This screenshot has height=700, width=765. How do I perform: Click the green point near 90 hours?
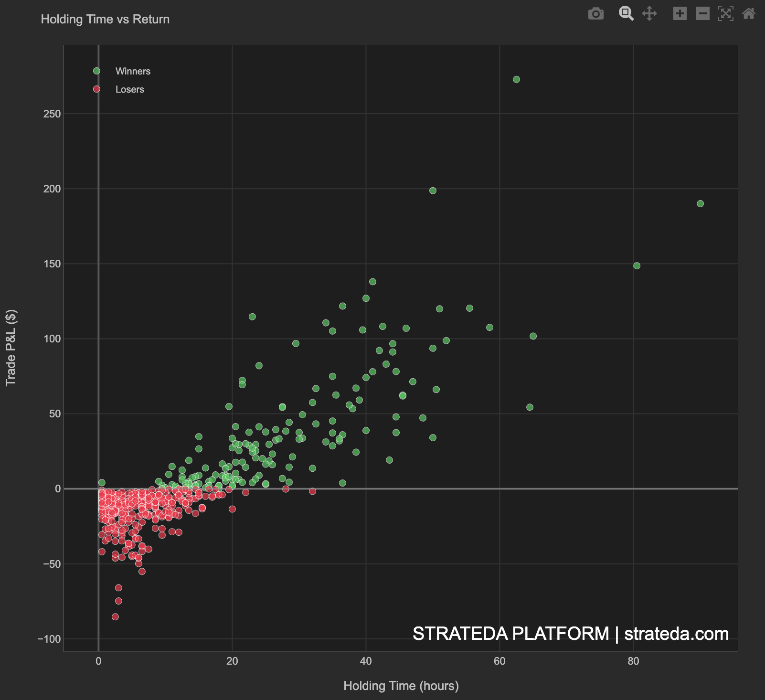point(700,203)
